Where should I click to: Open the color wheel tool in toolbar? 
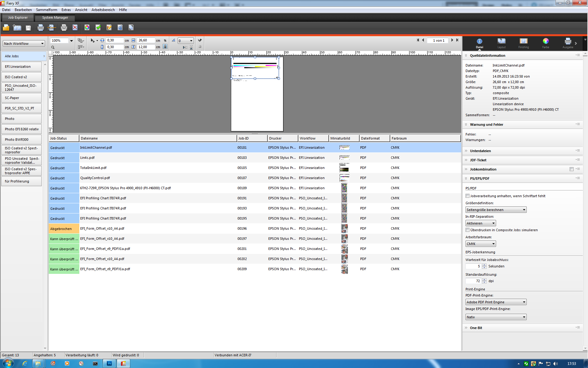coord(87,28)
